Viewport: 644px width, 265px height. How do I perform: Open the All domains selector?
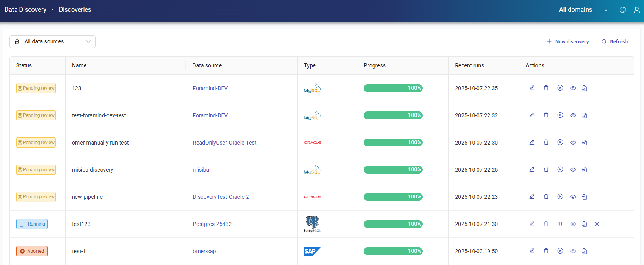[x=575, y=10]
